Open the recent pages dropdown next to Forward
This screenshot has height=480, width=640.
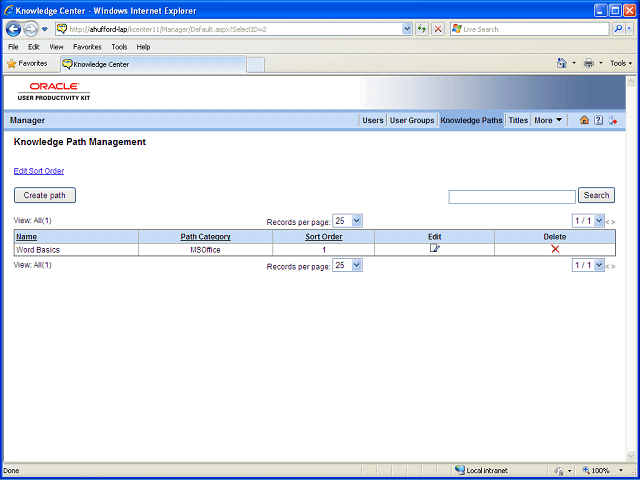tap(45, 29)
